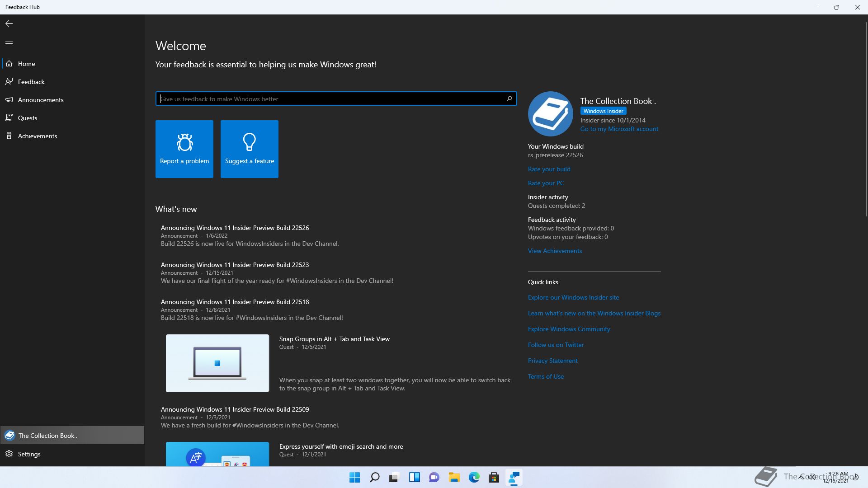Viewport: 868px width, 488px height.
Task: Click Rate your PC link
Action: pos(546,183)
